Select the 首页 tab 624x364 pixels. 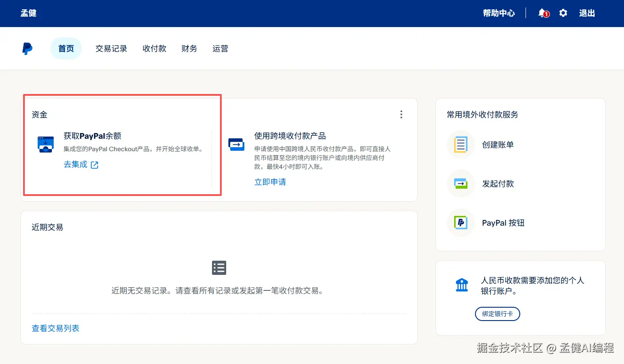66,49
